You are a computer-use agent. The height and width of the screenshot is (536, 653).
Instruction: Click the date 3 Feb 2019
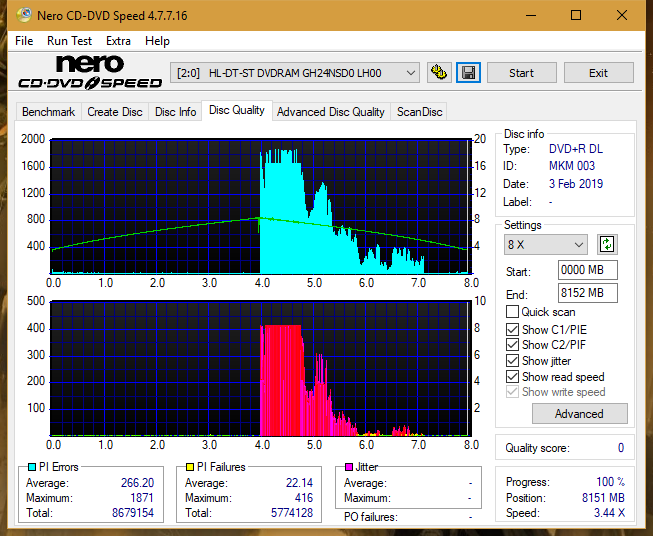576,184
